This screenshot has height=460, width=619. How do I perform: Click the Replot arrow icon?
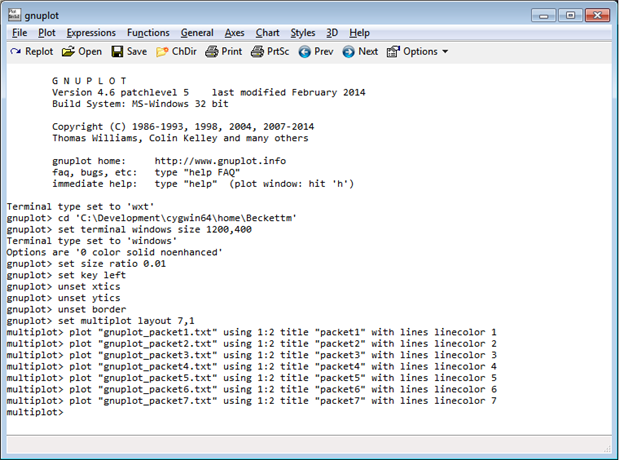pyautogui.click(x=15, y=51)
